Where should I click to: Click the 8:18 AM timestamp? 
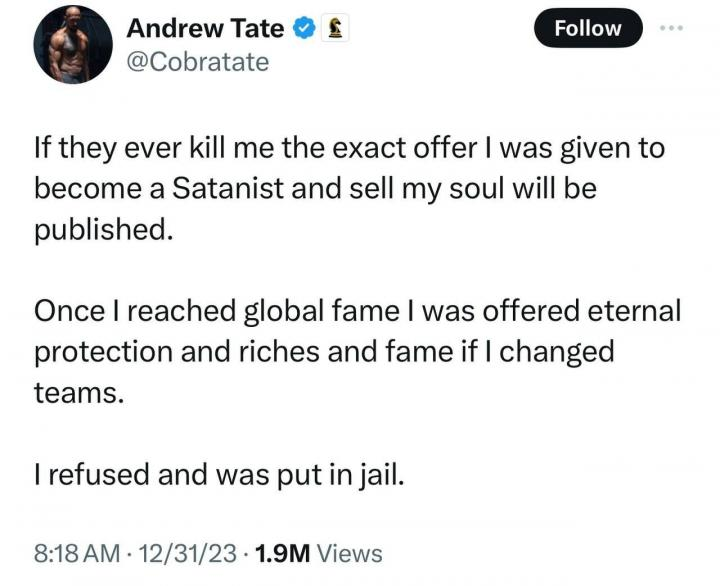pyautogui.click(x=76, y=552)
